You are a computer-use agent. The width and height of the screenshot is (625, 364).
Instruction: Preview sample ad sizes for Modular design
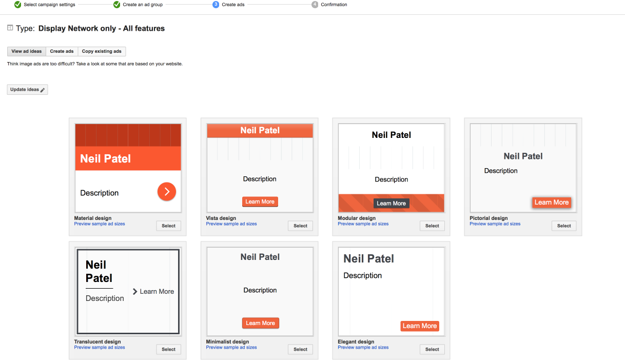pyautogui.click(x=363, y=224)
